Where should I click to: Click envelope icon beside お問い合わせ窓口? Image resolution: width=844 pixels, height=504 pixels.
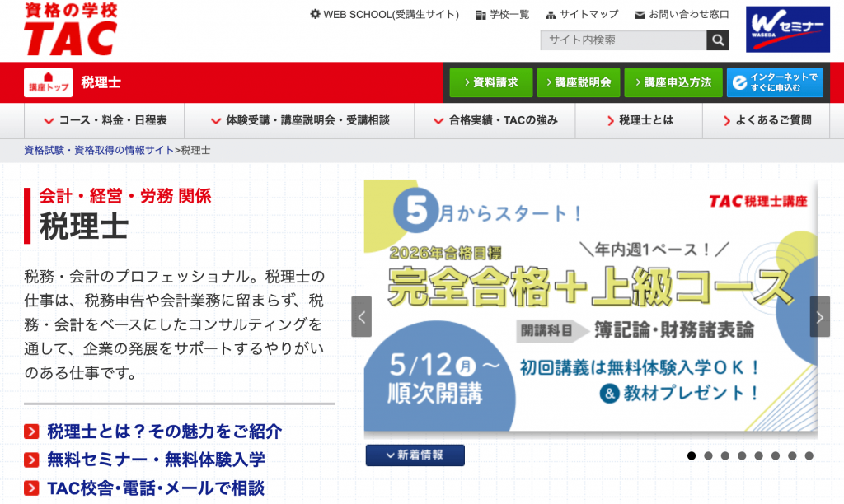click(x=640, y=15)
